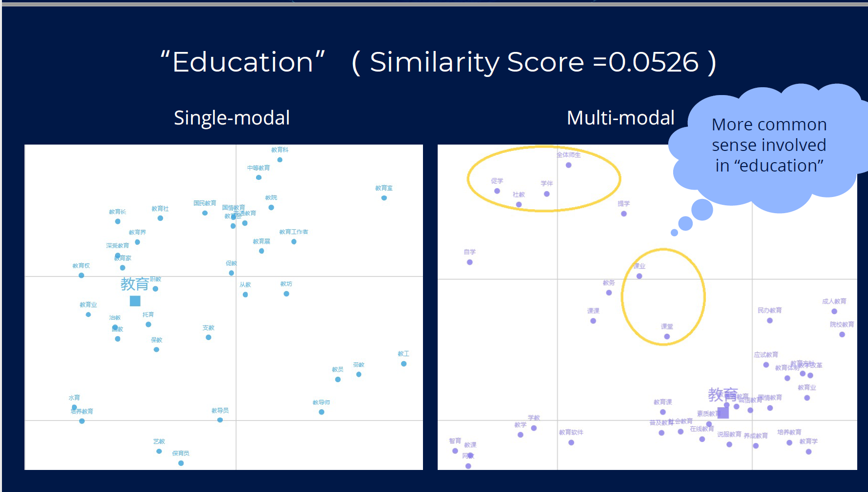Click the 民办教育 data point
868x492 pixels.
770,320
